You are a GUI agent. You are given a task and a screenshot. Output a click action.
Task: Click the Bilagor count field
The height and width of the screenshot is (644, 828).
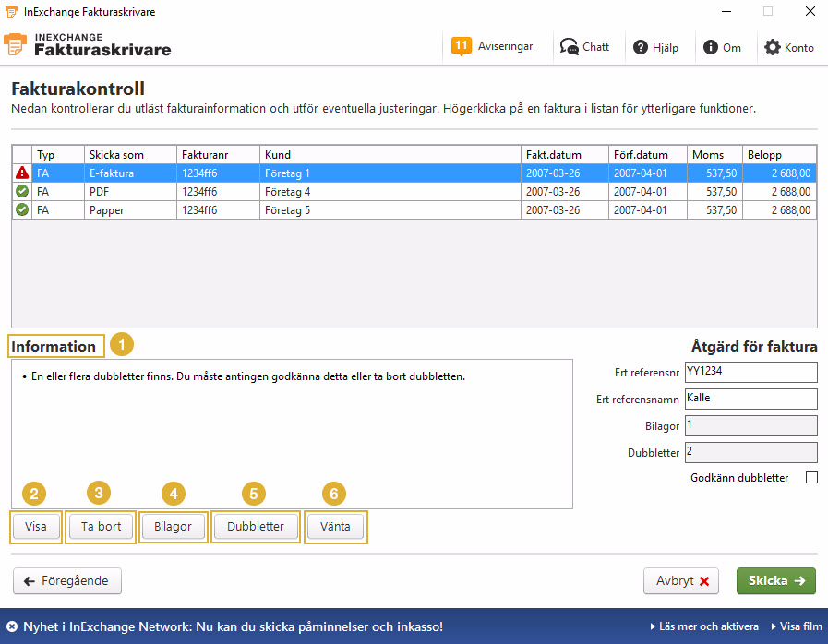(x=750, y=426)
